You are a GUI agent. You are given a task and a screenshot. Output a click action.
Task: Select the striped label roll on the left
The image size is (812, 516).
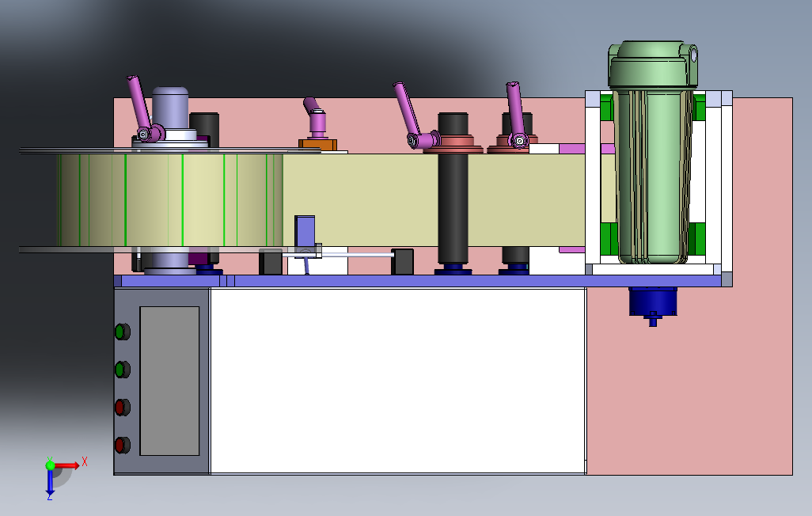click(x=170, y=200)
